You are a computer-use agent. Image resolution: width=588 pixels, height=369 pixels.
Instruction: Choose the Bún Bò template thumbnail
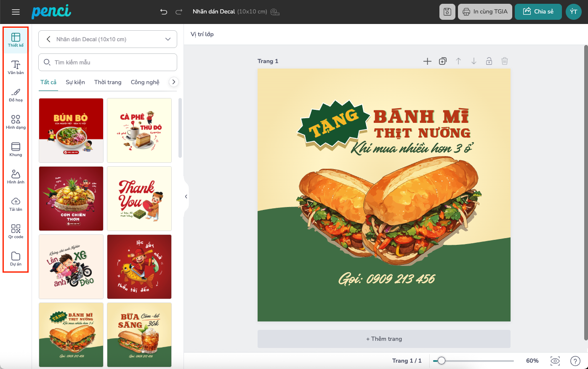[x=71, y=130]
